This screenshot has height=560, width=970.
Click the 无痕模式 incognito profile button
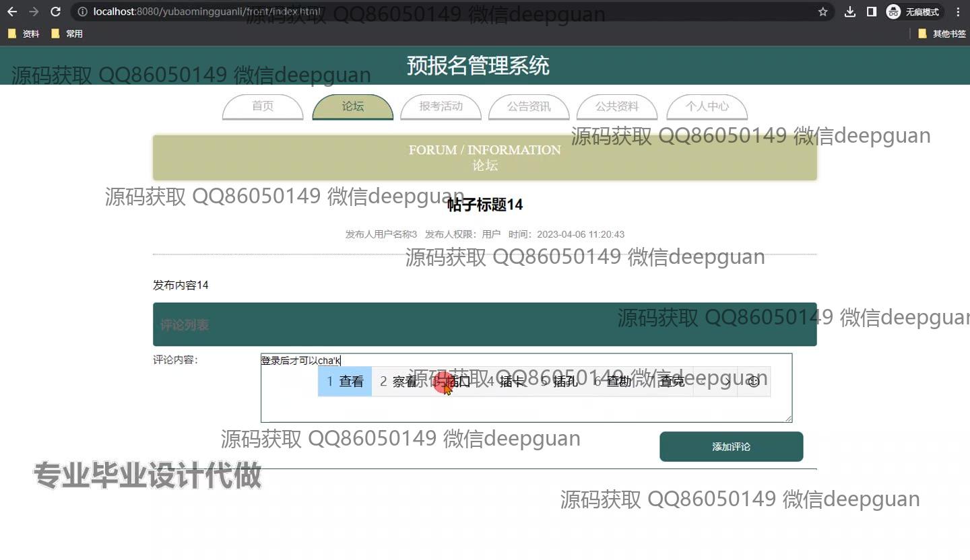click(913, 11)
